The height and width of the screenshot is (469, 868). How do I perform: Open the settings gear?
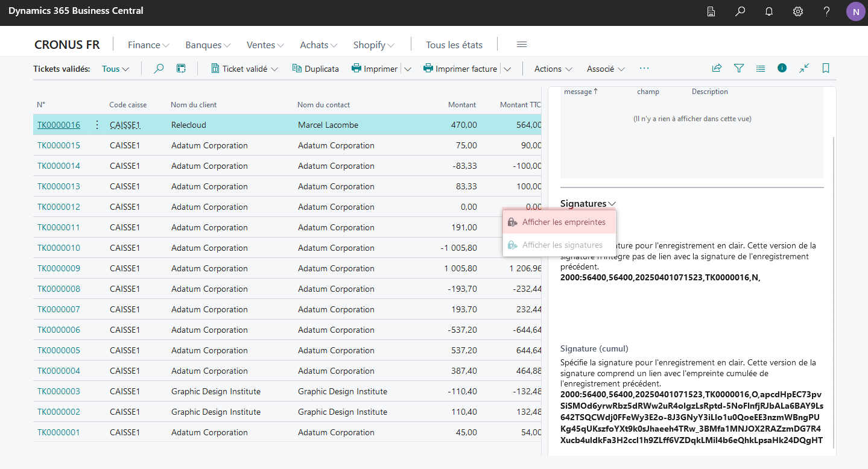(798, 11)
